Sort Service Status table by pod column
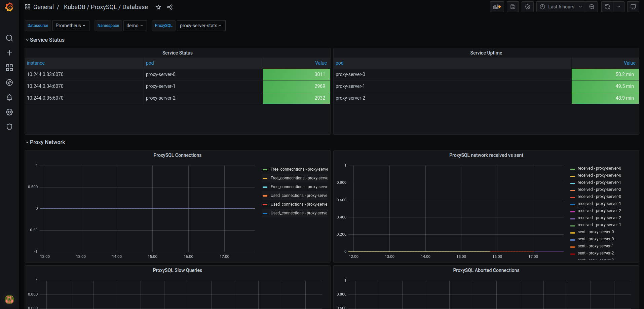 [150, 63]
